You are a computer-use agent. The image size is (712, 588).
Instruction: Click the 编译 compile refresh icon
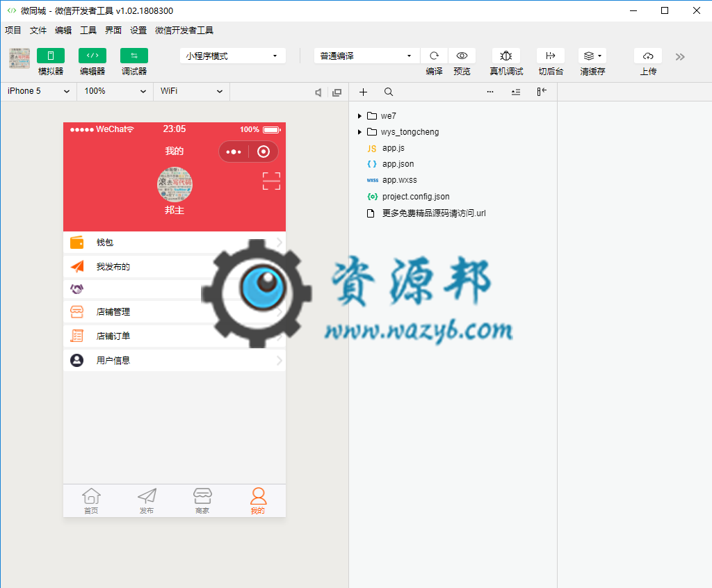pyautogui.click(x=434, y=56)
